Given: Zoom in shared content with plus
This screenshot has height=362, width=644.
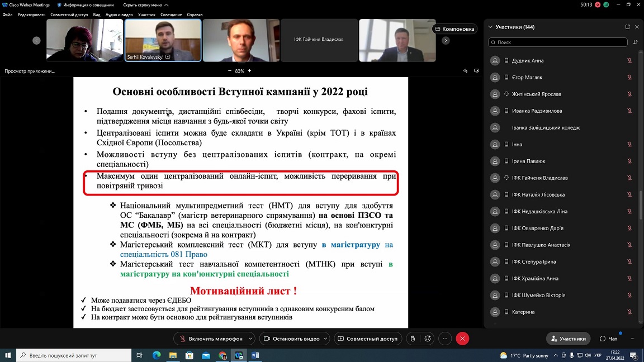Looking at the screenshot, I should [249, 71].
